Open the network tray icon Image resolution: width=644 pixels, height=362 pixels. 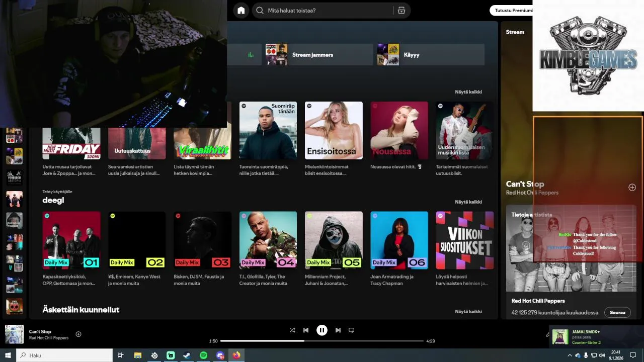click(x=594, y=355)
